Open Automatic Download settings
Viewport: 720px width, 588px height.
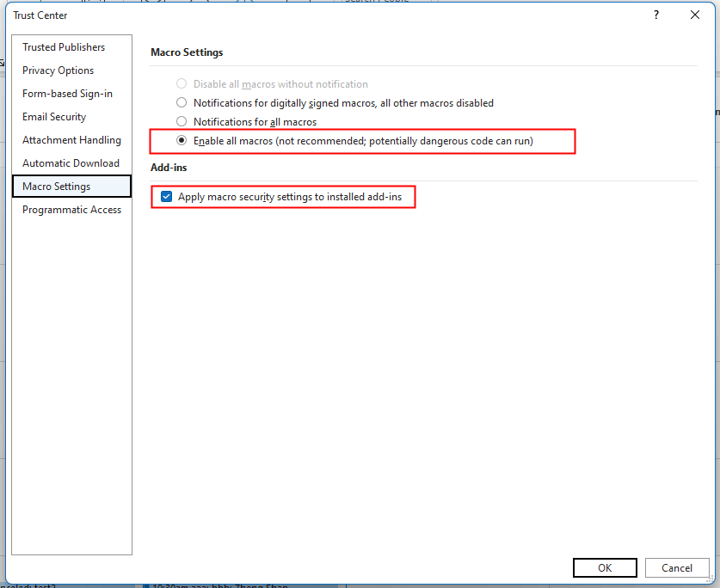(x=71, y=163)
